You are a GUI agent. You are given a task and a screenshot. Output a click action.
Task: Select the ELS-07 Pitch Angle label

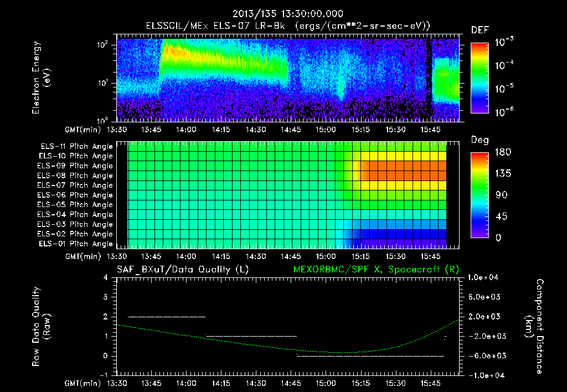75,185
